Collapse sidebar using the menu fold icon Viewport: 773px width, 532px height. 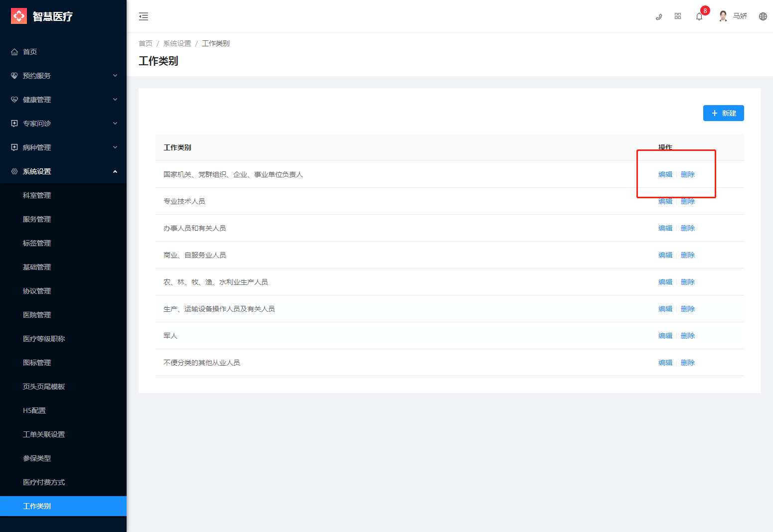tap(144, 16)
